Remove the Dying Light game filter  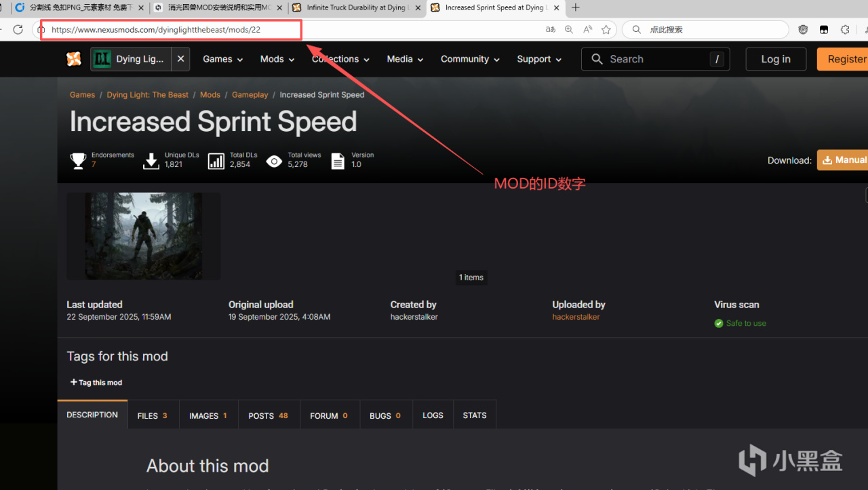click(180, 59)
